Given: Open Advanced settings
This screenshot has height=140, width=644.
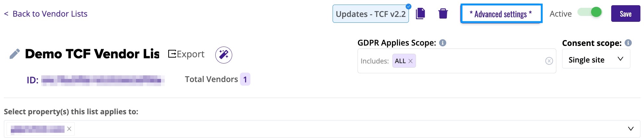Looking at the screenshot, I should 501,14.
